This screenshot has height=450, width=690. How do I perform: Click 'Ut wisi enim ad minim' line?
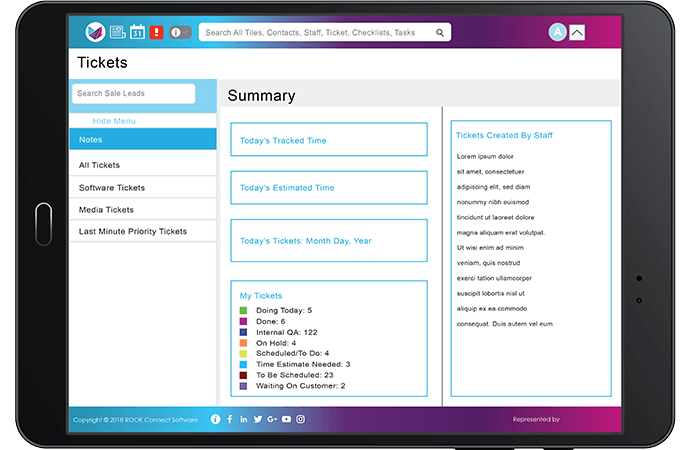click(490, 248)
